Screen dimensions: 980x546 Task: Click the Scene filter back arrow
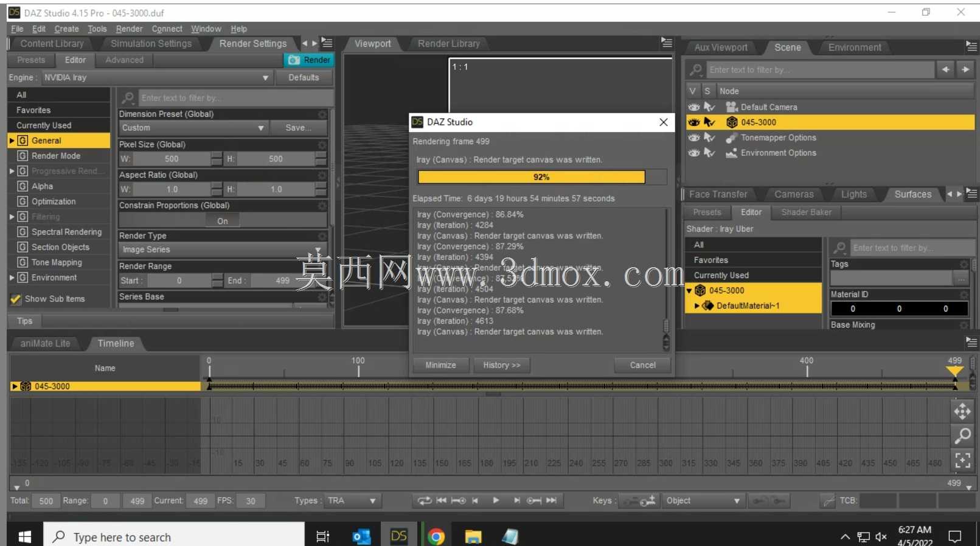click(x=945, y=69)
